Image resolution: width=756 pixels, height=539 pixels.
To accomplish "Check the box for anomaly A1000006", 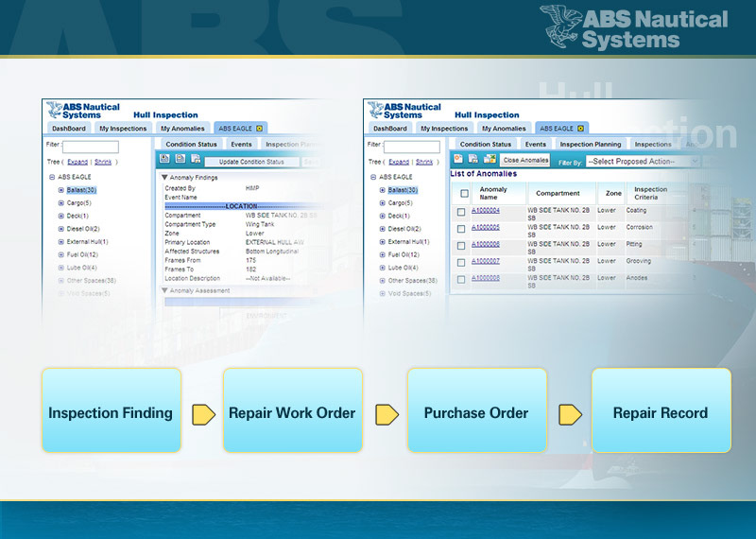I will click(x=461, y=246).
